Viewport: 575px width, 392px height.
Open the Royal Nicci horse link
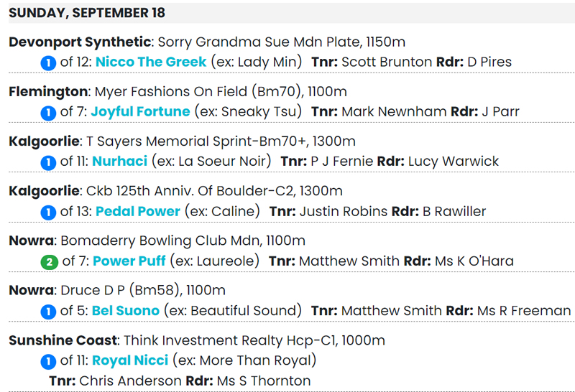coord(130,360)
